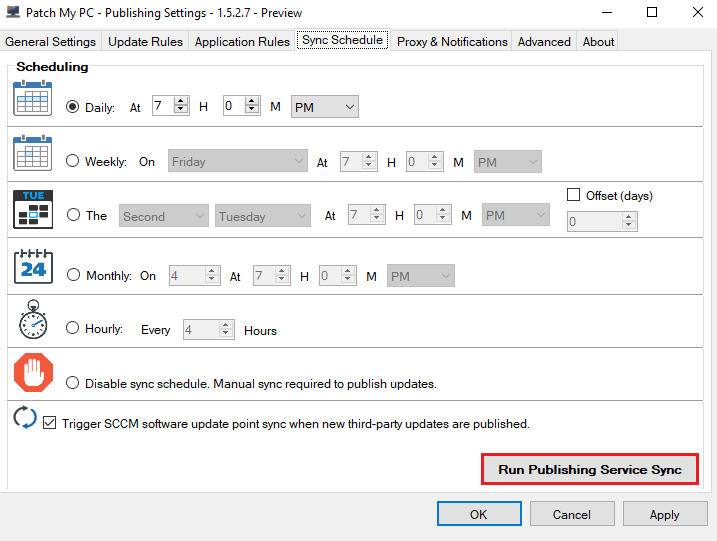Open Proxy & Notifications tab

tap(452, 42)
